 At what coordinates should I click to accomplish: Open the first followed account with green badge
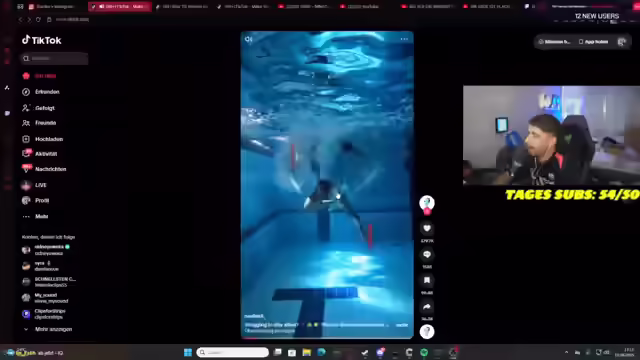pos(46,250)
